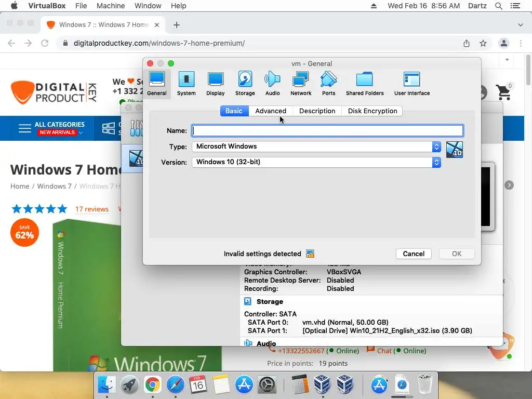Open the Chrome tab list chevron
The height and width of the screenshot is (399, 532).
520,25
